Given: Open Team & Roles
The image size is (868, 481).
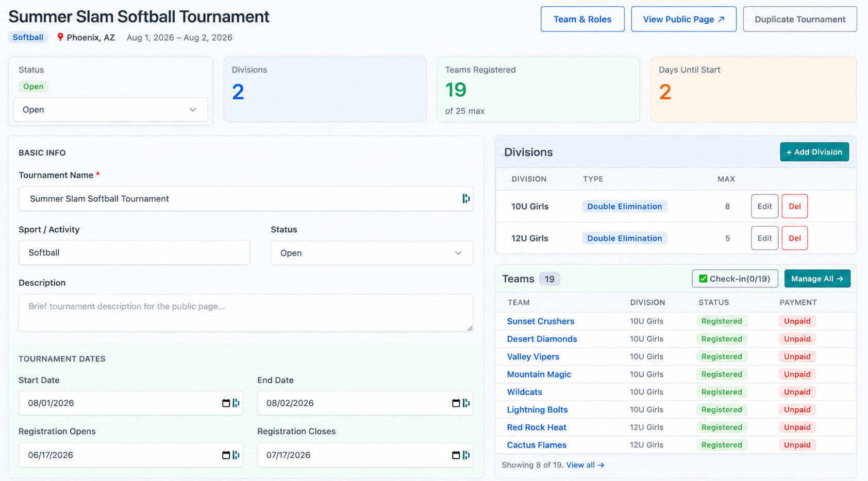Looking at the screenshot, I should 582,19.
